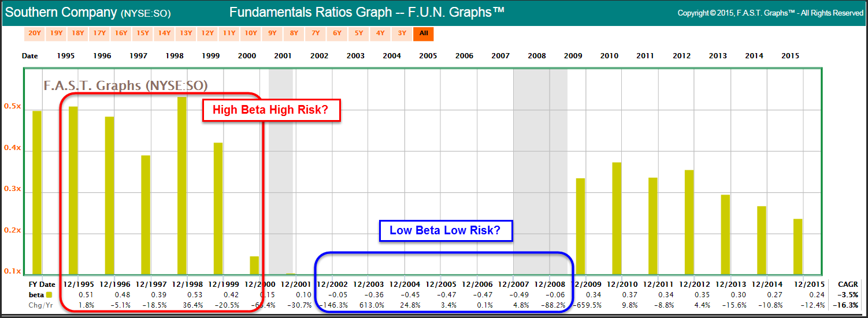Select the 3Y time range
The height and width of the screenshot is (318, 868).
click(x=402, y=33)
